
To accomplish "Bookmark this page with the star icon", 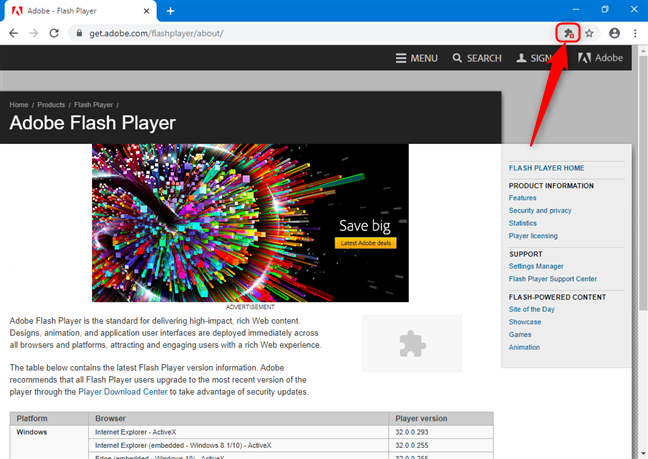I will [x=589, y=33].
